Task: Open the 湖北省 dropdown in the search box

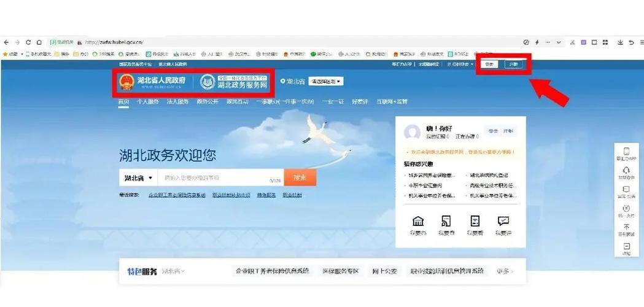Action: [138, 178]
